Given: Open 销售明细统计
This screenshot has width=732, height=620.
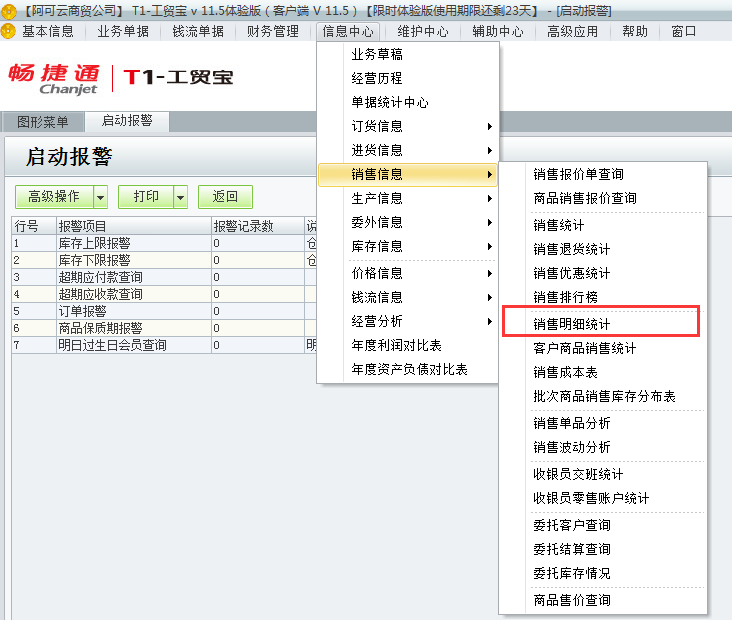Looking at the screenshot, I should click(x=603, y=324).
